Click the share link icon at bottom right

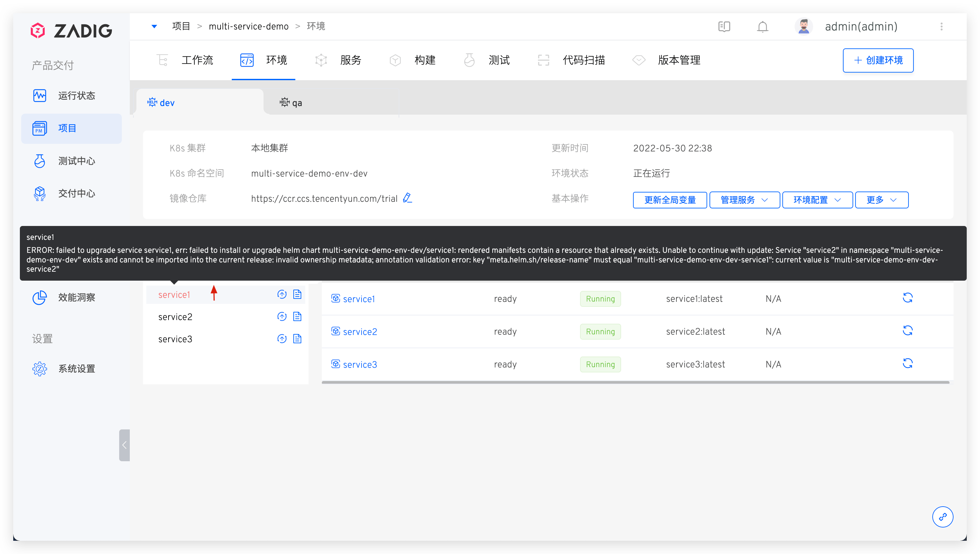(x=943, y=517)
